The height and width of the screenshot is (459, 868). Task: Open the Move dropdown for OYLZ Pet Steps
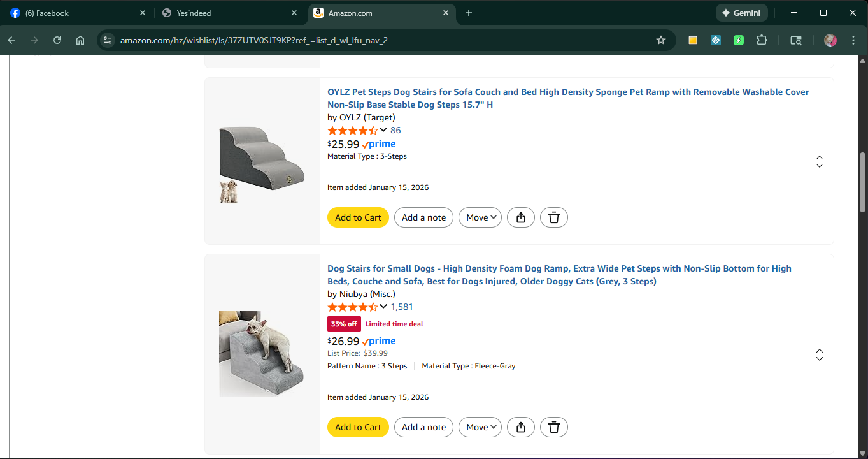point(480,217)
